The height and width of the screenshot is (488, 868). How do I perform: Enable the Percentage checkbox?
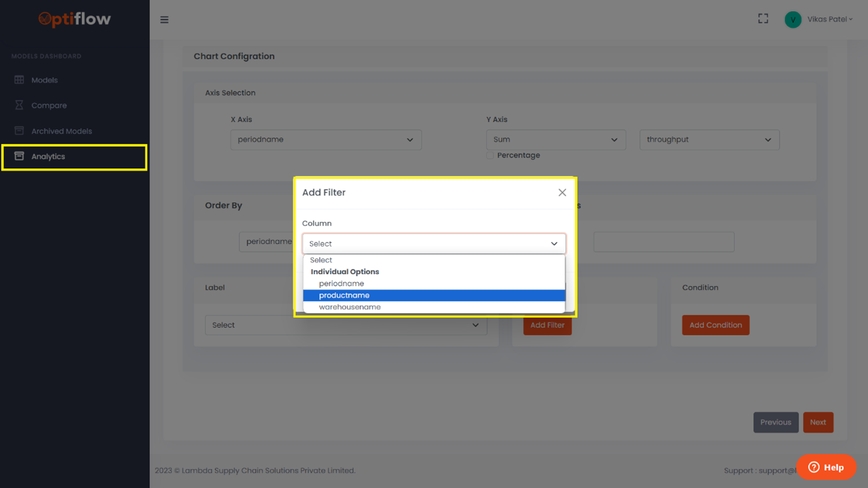pyautogui.click(x=490, y=155)
